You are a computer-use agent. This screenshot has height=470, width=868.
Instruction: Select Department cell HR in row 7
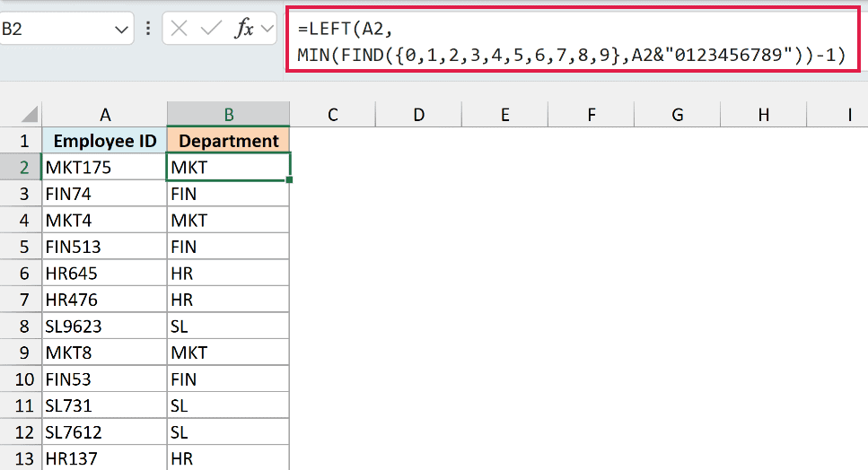(x=229, y=300)
